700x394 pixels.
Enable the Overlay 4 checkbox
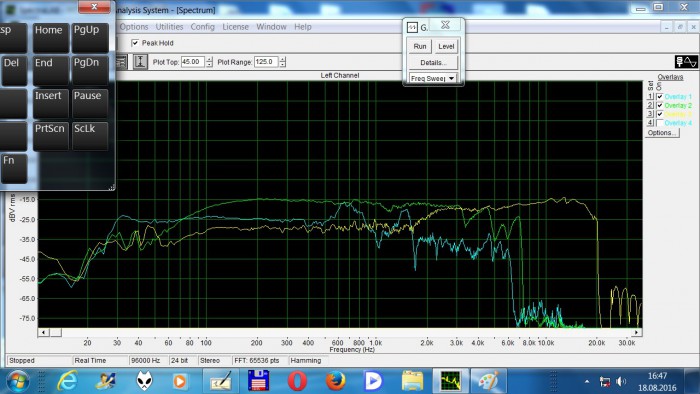pos(659,123)
